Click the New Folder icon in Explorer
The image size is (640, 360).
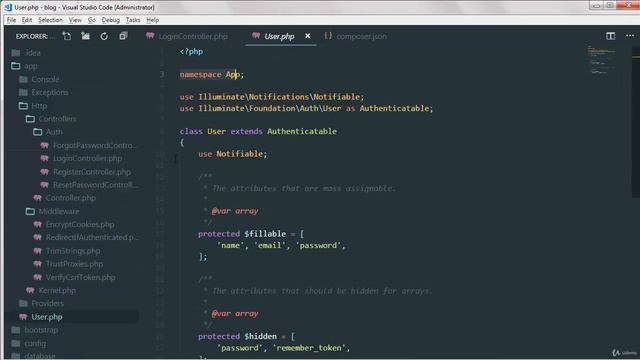coord(85,36)
